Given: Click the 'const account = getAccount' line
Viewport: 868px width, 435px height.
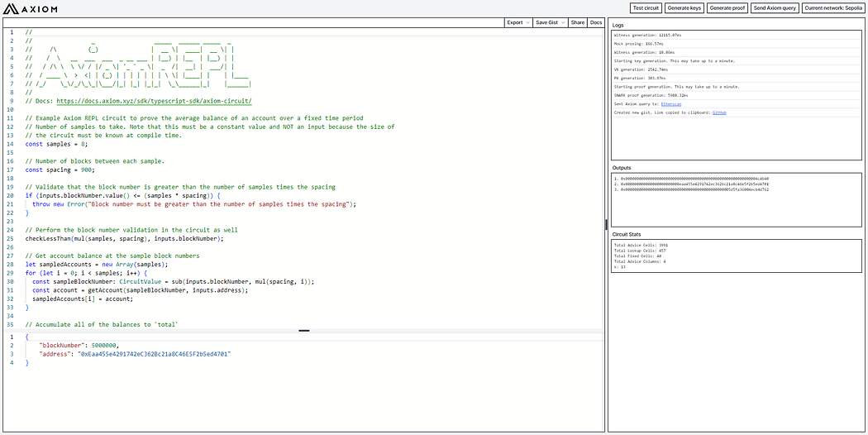Looking at the screenshot, I should pos(141,290).
